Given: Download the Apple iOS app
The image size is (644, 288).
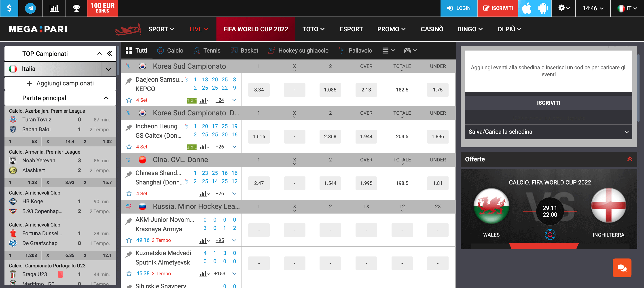Looking at the screenshot, I should (x=527, y=8).
